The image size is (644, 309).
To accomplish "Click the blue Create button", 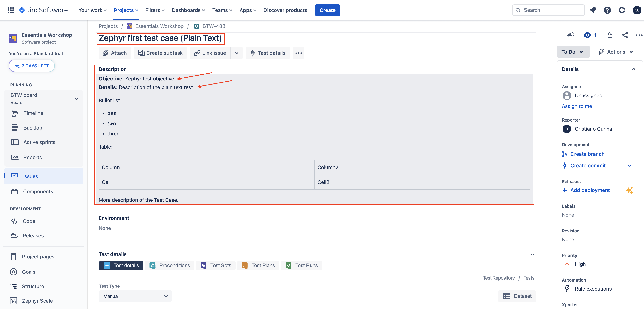I will click(x=327, y=10).
